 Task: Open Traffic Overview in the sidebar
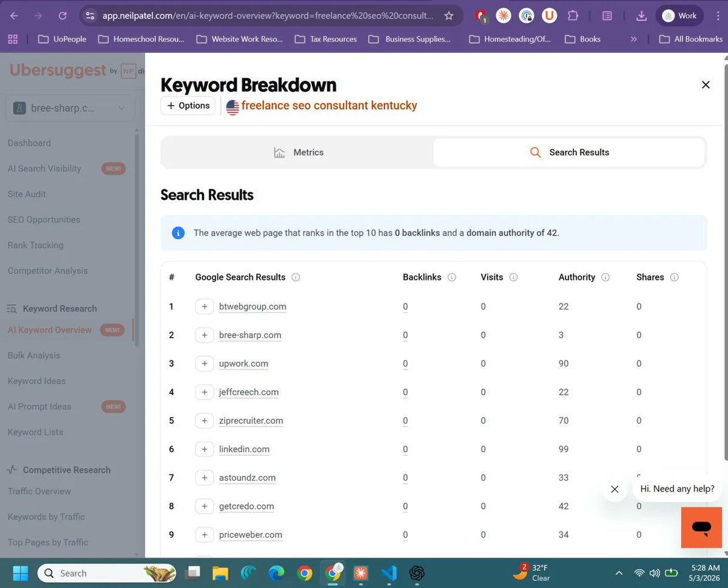(39, 492)
